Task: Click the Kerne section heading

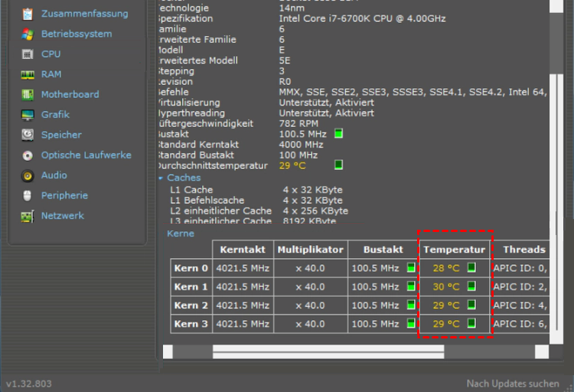Action: click(x=181, y=234)
